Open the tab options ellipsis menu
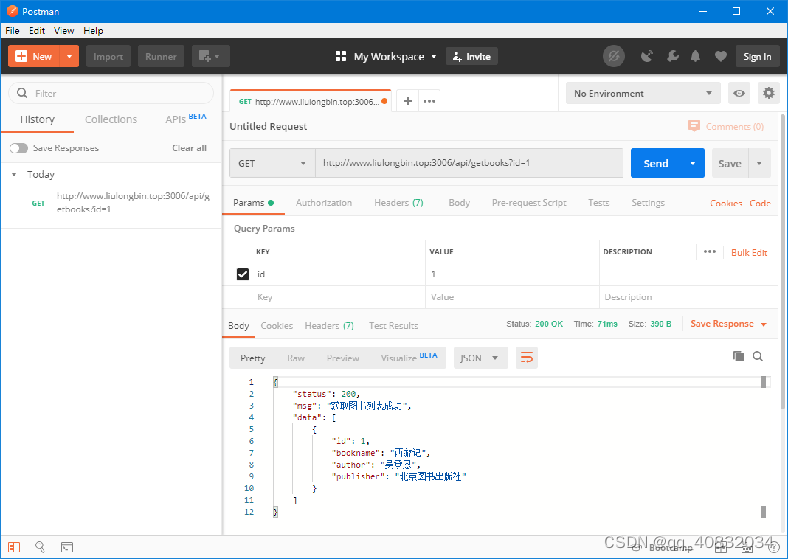This screenshot has height=560, width=789. tap(429, 101)
